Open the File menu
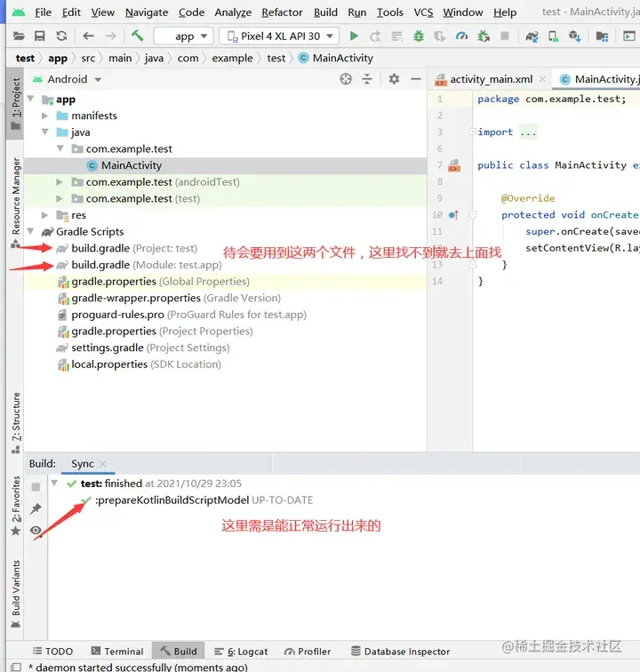This screenshot has height=672, width=640. (x=43, y=12)
